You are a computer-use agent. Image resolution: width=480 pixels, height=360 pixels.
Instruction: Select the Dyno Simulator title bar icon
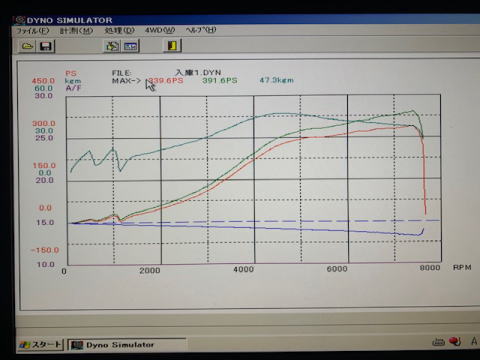click(x=20, y=20)
